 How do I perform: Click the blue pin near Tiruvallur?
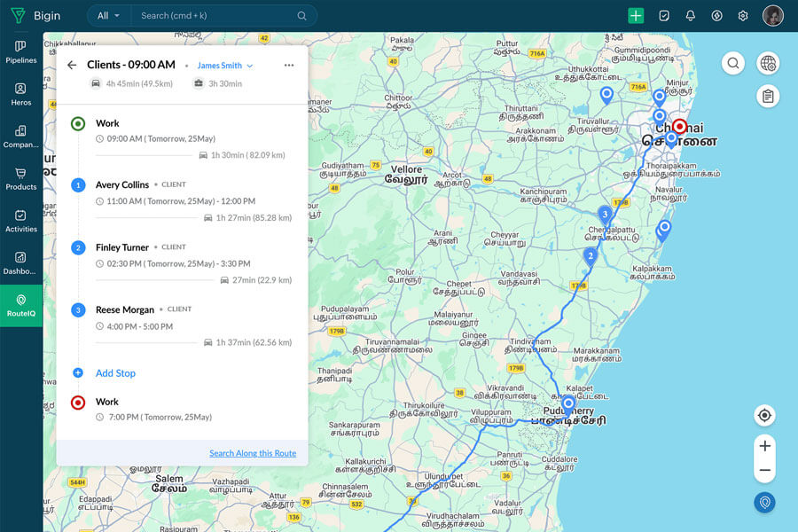click(x=606, y=95)
